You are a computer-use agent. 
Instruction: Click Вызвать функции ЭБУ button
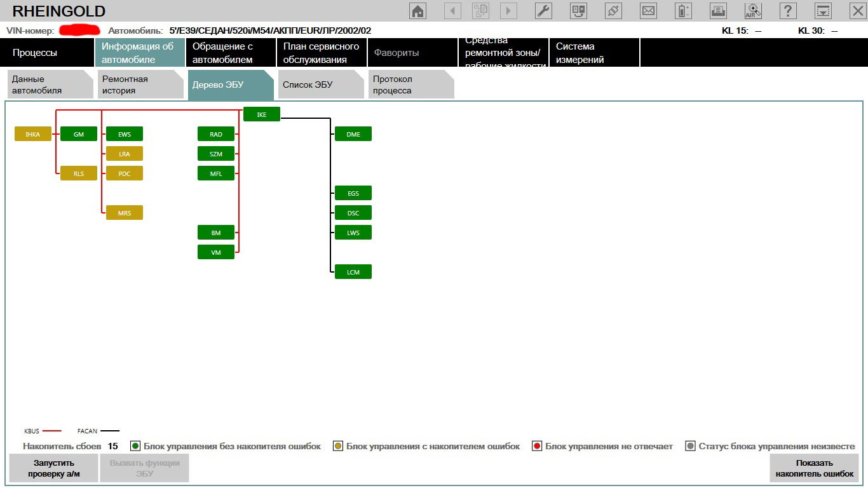point(145,468)
